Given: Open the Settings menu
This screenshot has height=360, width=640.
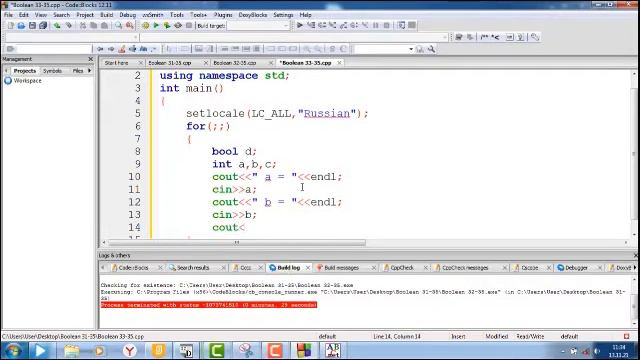Looking at the screenshot, I should tap(283, 15).
